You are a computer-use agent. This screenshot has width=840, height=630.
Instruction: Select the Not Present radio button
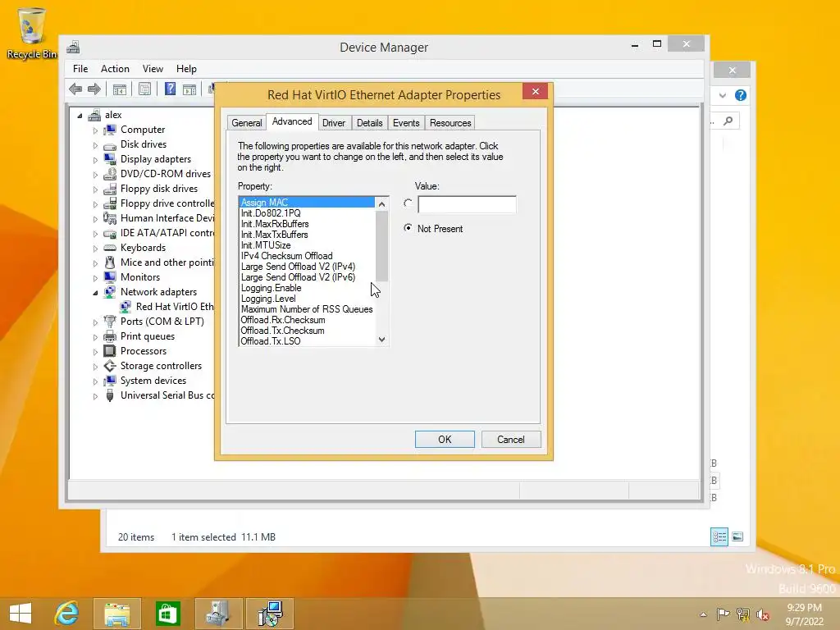(x=409, y=228)
